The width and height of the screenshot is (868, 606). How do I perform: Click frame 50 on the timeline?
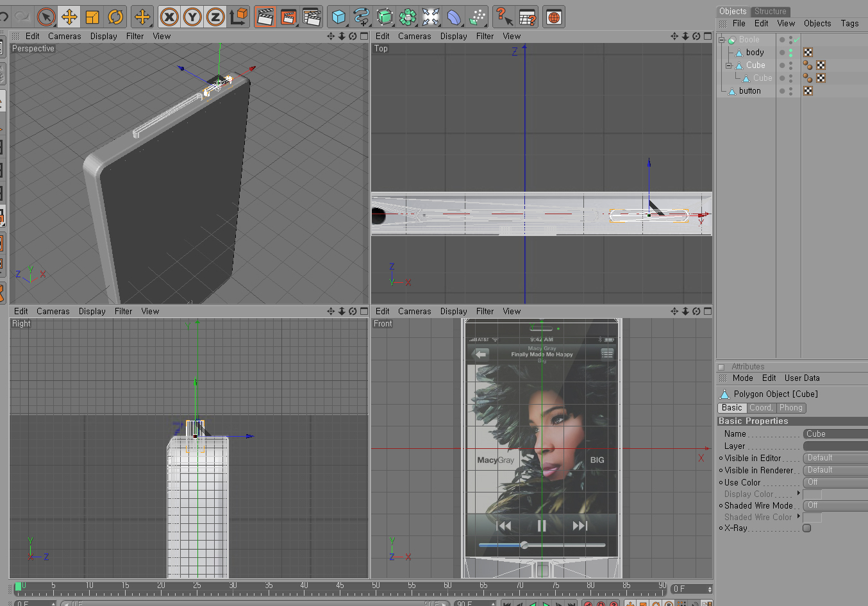click(376, 587)
